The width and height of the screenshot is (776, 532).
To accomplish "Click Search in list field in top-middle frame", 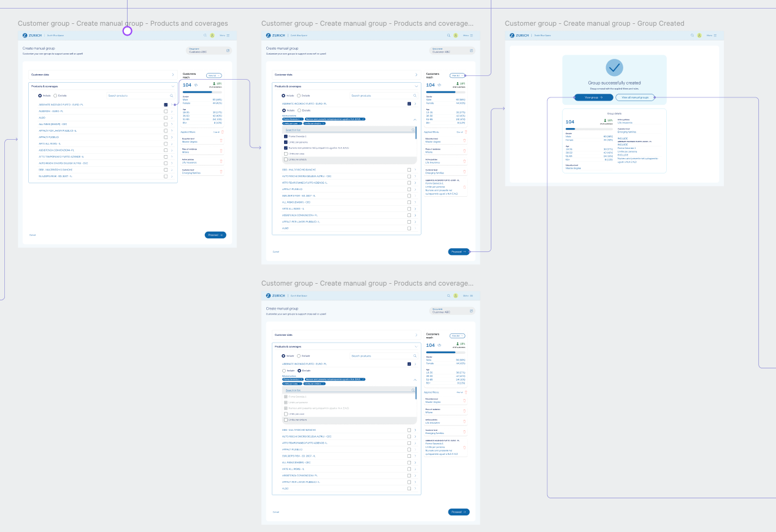I will coord(350,130).
